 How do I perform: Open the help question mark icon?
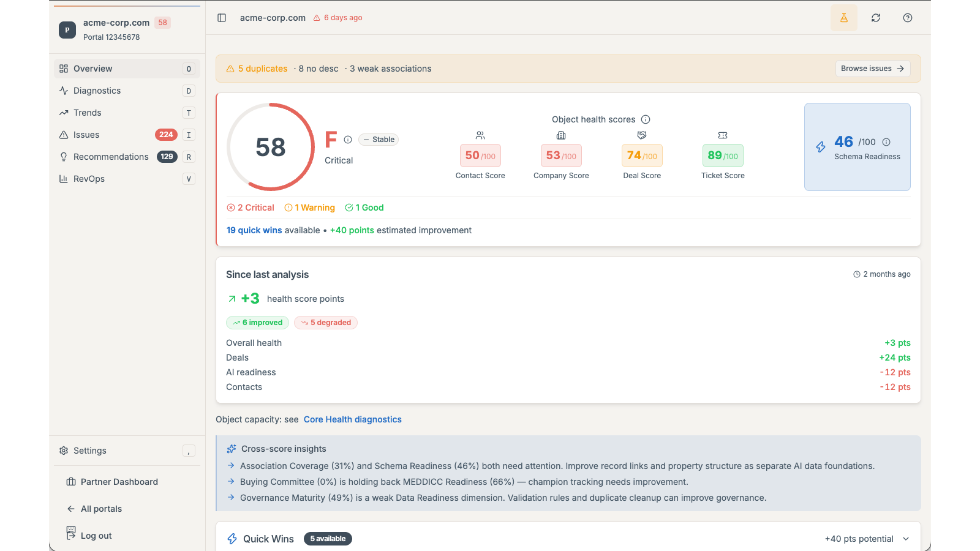click(x=908, y=18)
